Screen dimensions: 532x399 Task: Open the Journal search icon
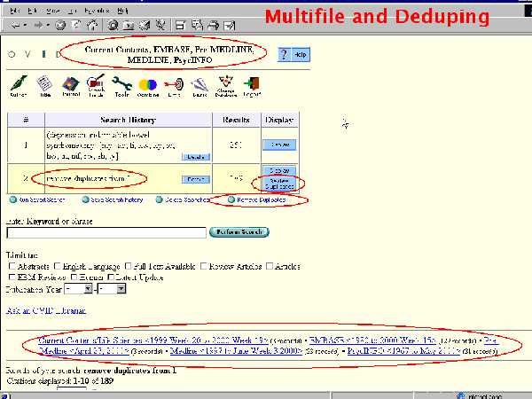[71, 86]
